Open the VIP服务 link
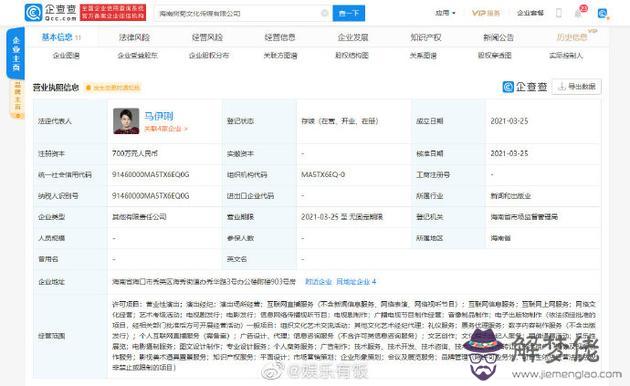This screenshot has width=630, height=386. 485,13
